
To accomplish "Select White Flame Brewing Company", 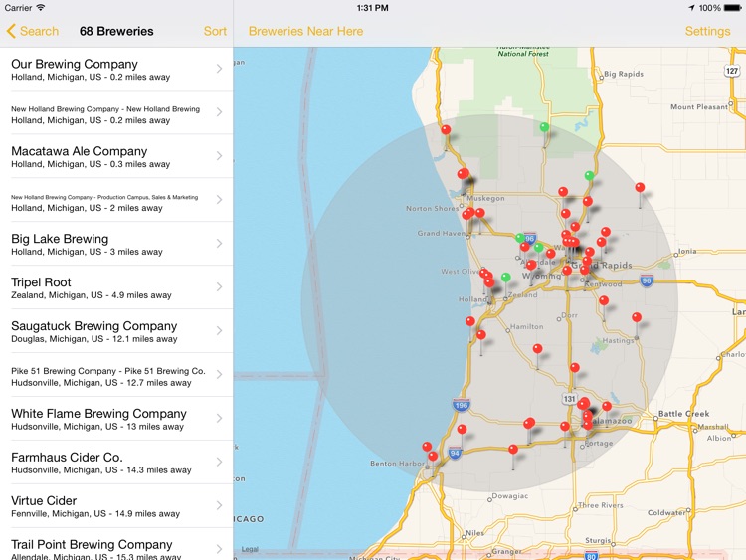I will pos(116,419).
